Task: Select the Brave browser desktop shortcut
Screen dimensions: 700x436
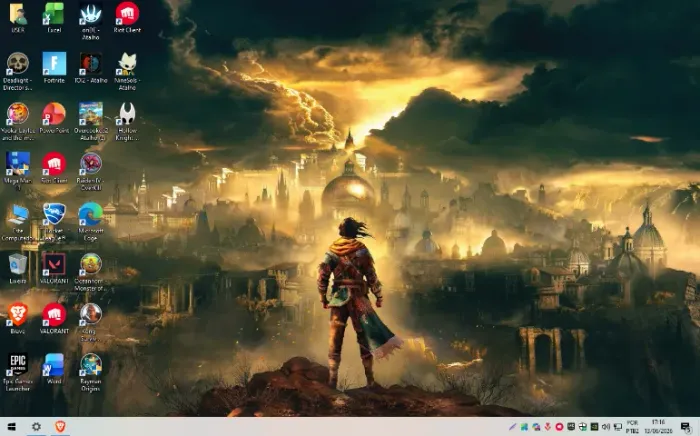Action: pyautogui.click(x=18, y=319)
